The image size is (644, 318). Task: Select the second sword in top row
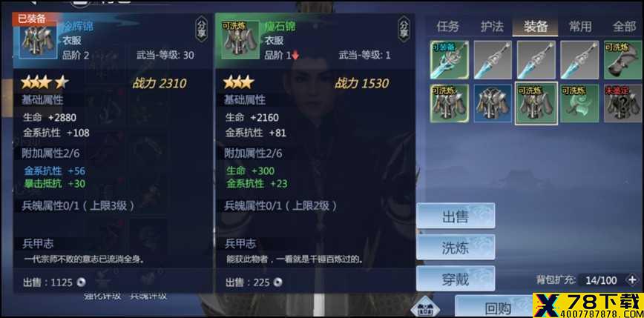tap(493, 59)
